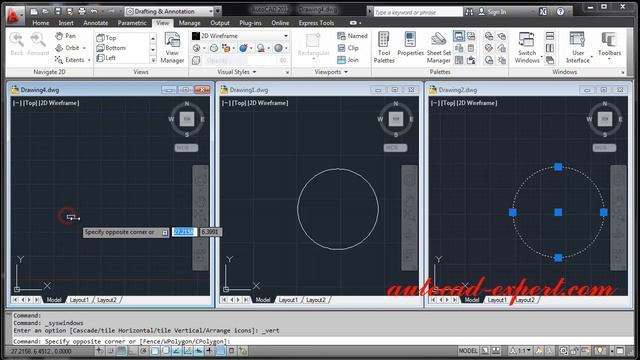Screen dimensions: 640x360
Task: Toggle Selection Cycling in status bar
Action: click(x=243, y=351)
